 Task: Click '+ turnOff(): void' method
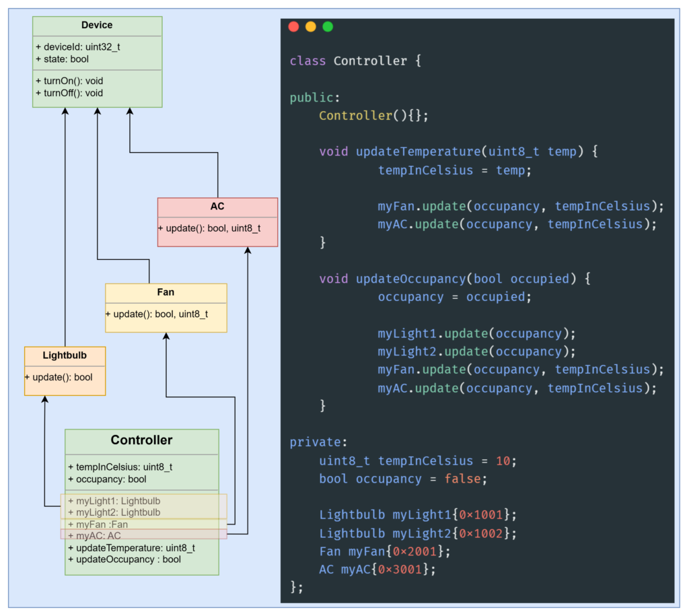click(x=69, y=93)
